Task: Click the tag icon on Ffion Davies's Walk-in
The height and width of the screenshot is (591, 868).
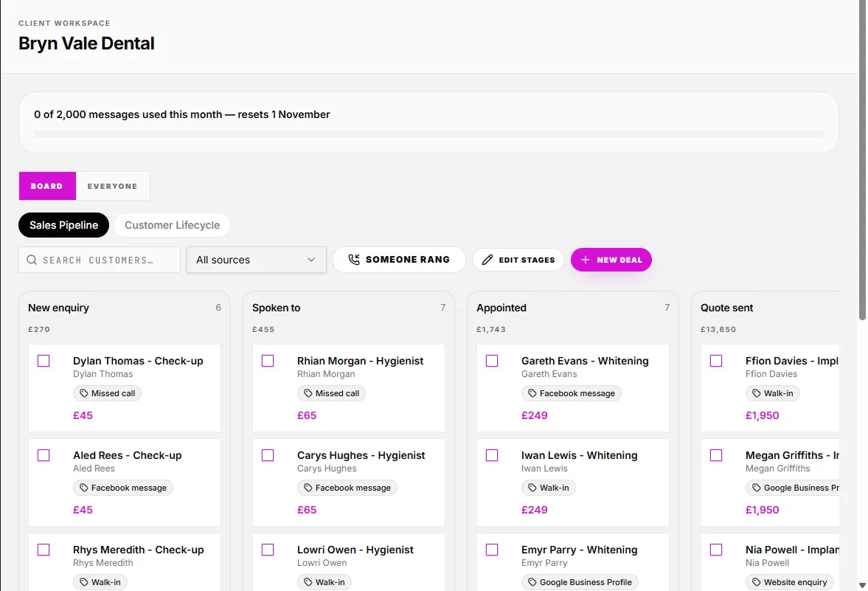Action: click(x=756, y=393)
